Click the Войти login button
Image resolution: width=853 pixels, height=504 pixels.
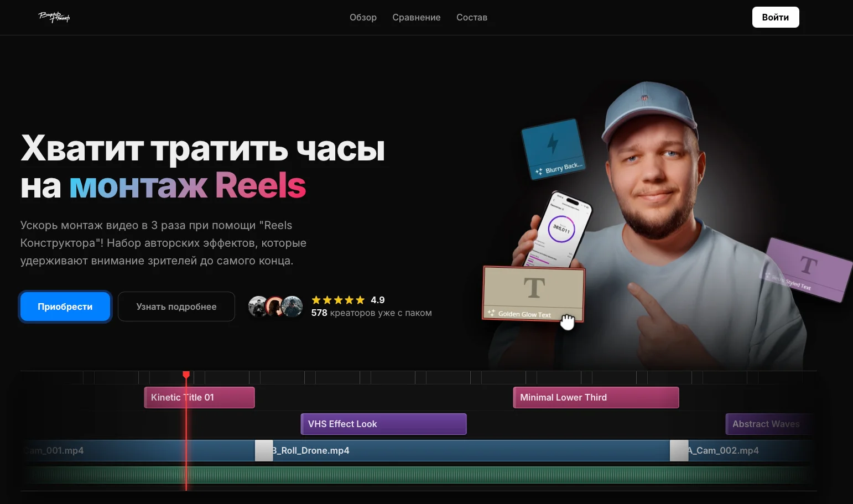coord(776,17)
